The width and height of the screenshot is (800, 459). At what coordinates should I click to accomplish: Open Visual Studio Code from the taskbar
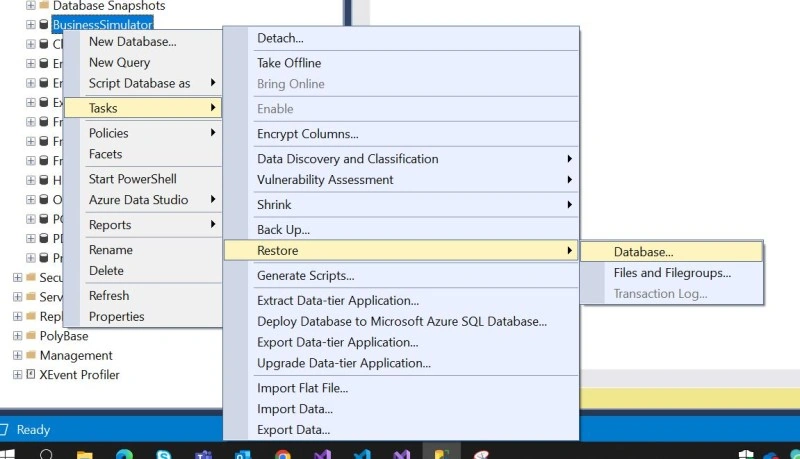tap(362, 454)
